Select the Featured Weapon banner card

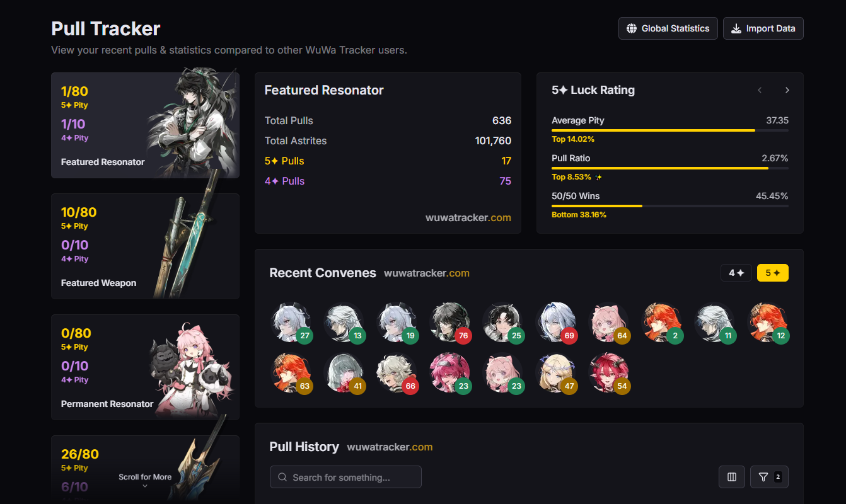coord(145,246)
